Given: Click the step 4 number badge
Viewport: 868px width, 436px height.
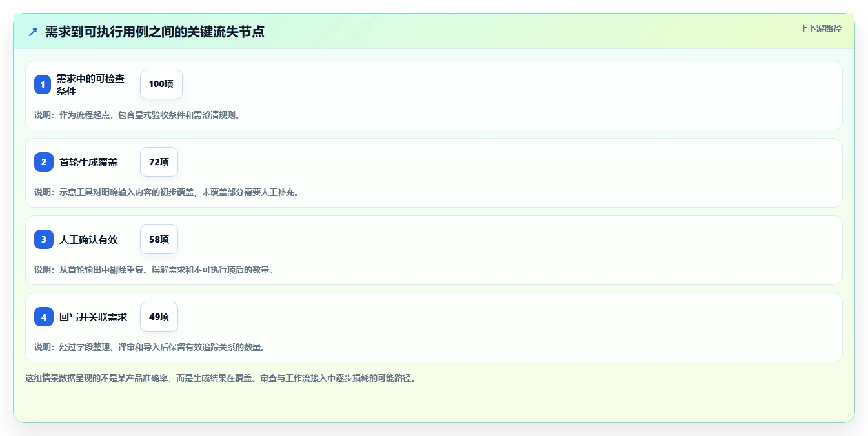Looking at the screenshot, I should pyautogui.click(x=44, y=317).
